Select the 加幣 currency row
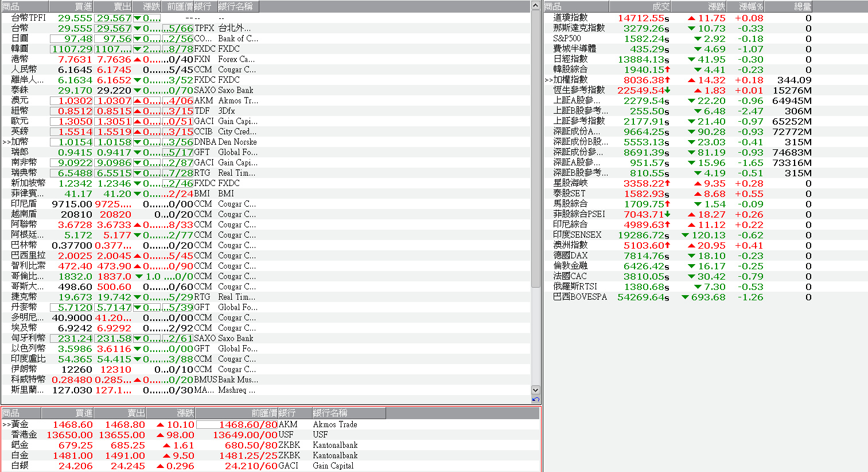Viewport: 868px width, 472px height. point(266,142)
